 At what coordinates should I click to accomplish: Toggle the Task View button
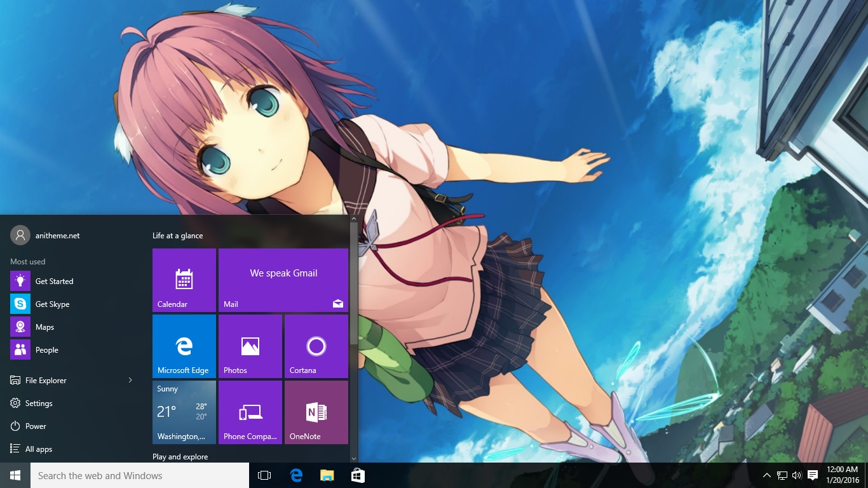coord(264,475)
